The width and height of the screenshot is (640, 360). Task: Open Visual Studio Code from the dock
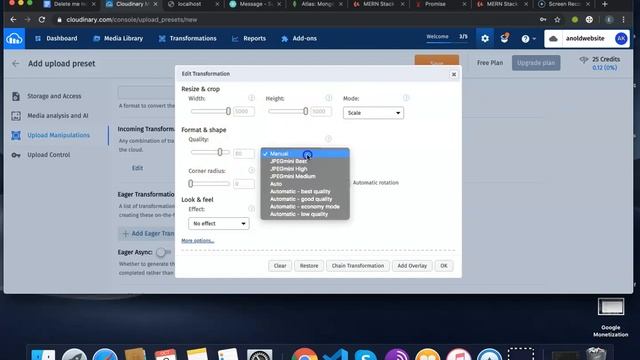[335, 354]
